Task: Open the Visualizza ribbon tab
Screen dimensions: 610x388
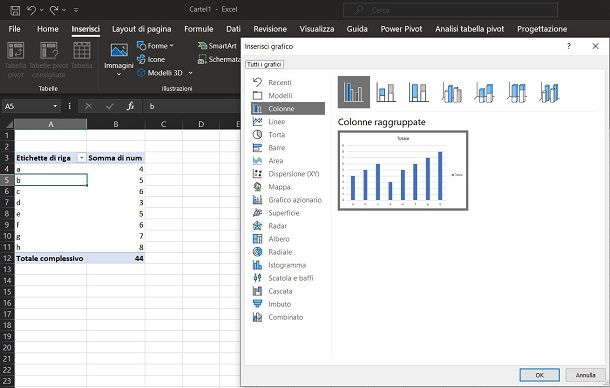Action: (x=317, y=29)
